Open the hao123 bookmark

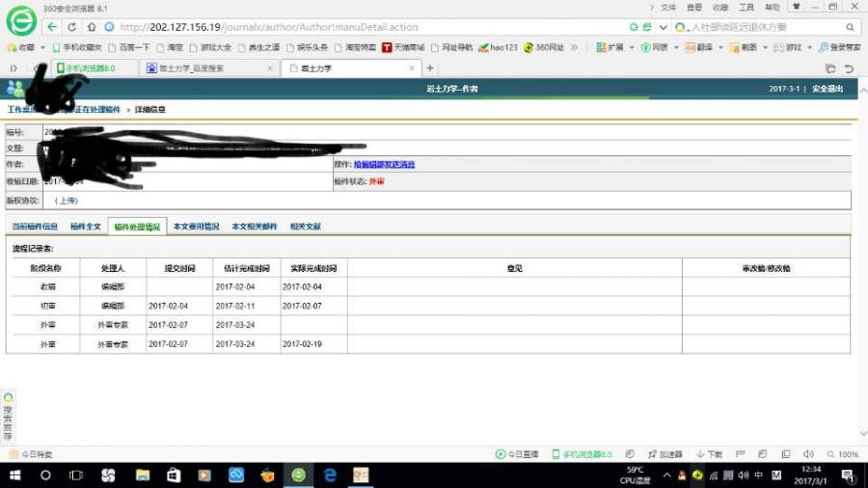(x=499, y=47)
